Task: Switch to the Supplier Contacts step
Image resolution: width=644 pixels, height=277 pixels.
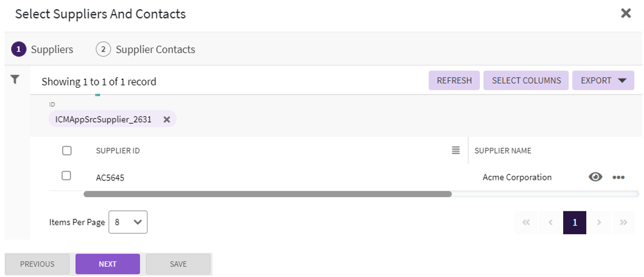Action: [x=146, y=49]
